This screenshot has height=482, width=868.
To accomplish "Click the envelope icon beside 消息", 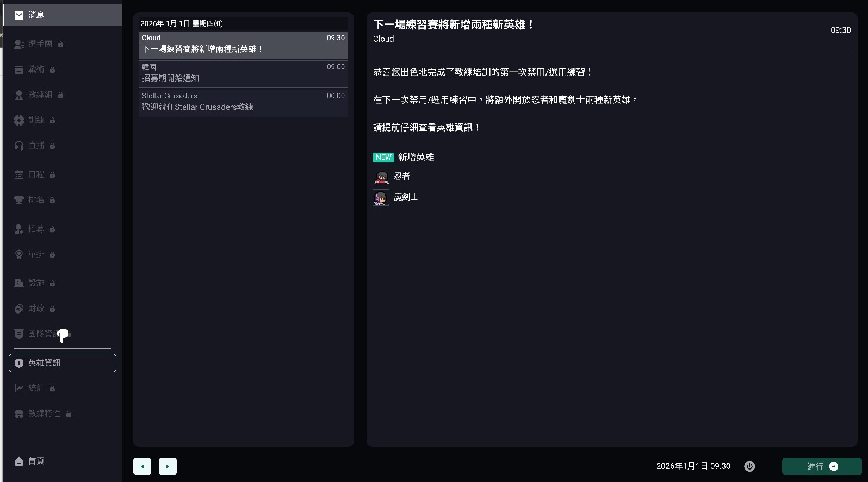I will 19,15.
